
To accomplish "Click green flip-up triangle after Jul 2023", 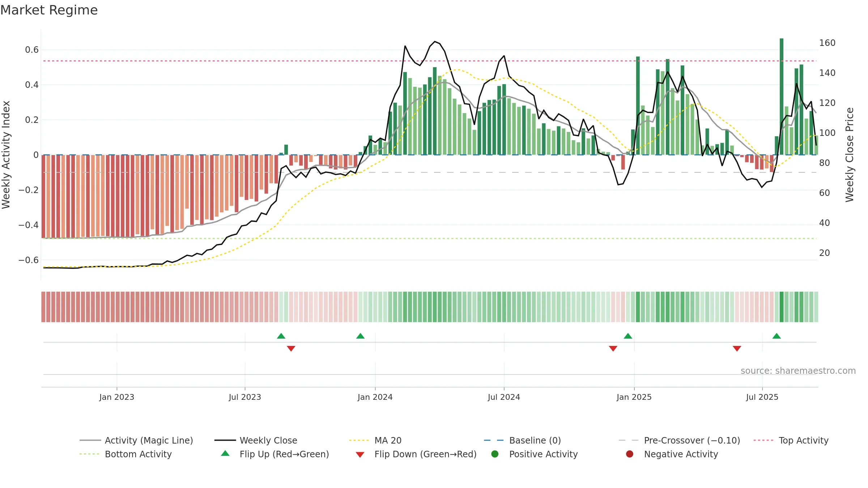I will tap(281, 336).
